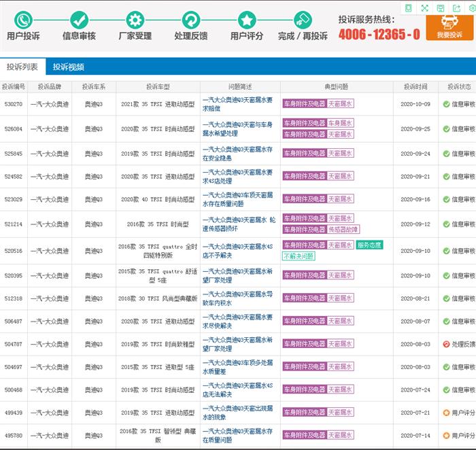This screenshot has width=476, height=450.
Task: Click the 信息审核 checkmark step icon
Action: pos(80,20)
